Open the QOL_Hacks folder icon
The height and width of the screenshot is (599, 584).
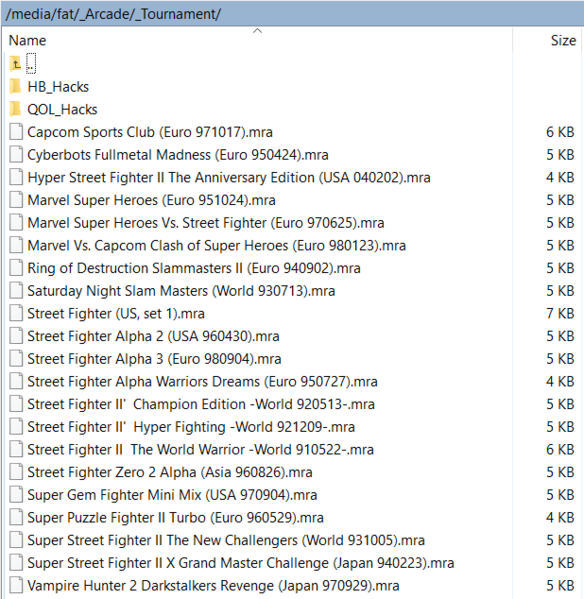pyautogui.click(x=15, y=109)
